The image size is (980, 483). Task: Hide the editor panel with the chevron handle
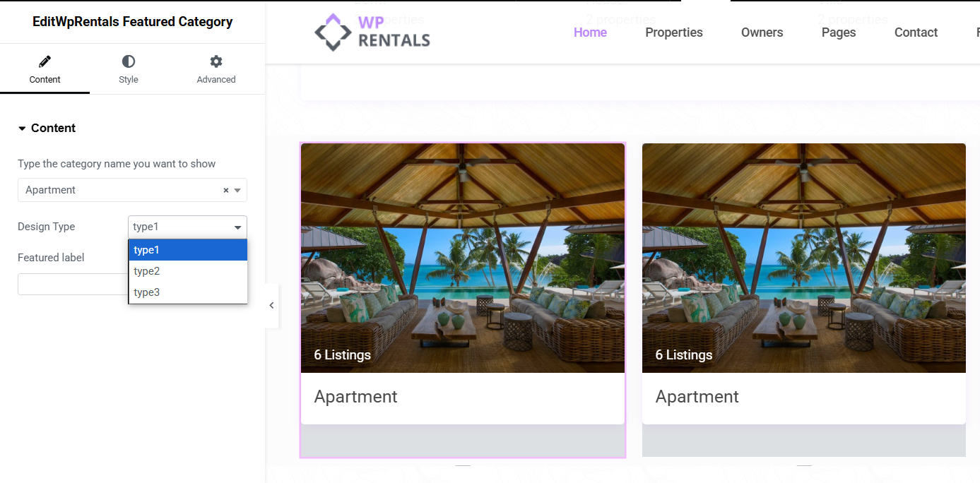[x=271, y=306]
